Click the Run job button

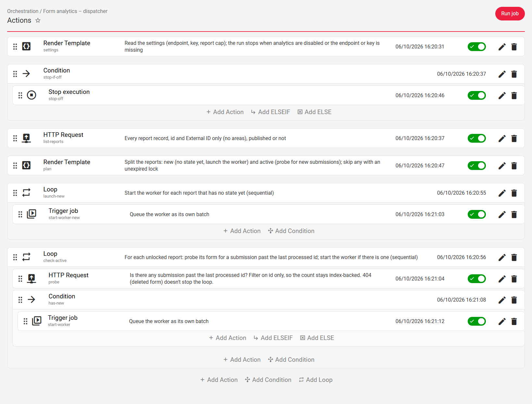pyautogui.click(x=510, y=14)
